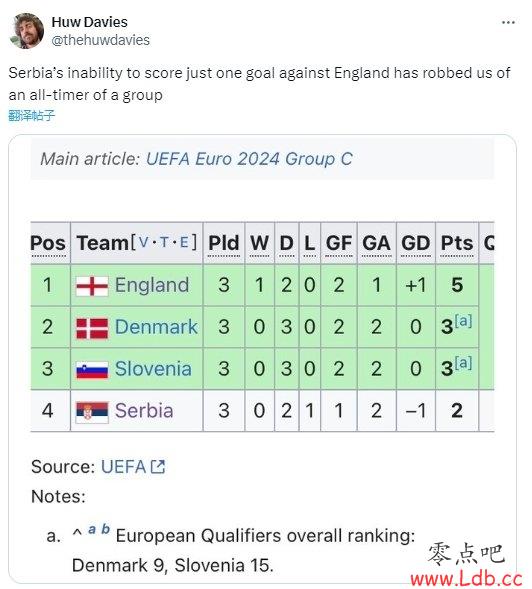Click the translate post link
Image resolution: width=532 pixels, height=589 pixels.
coord(32,115)
